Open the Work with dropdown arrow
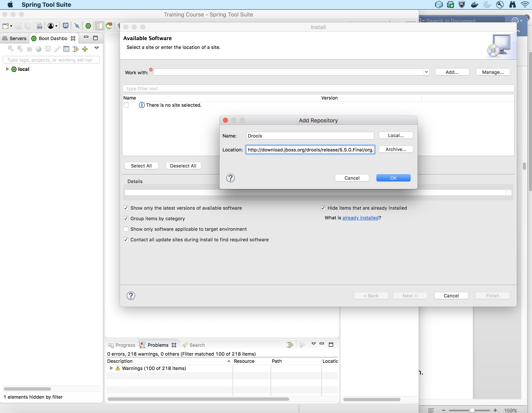The image size is (532, 413). [x=426, y=72]
